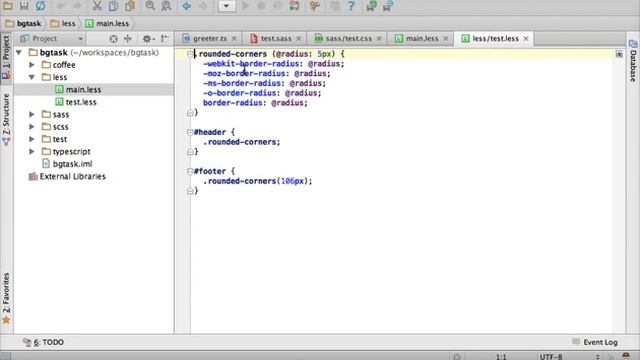This screenshot has height=360, width=640.
Task: Fold the .rounded-corners mixin block
Action: (190, 54)
